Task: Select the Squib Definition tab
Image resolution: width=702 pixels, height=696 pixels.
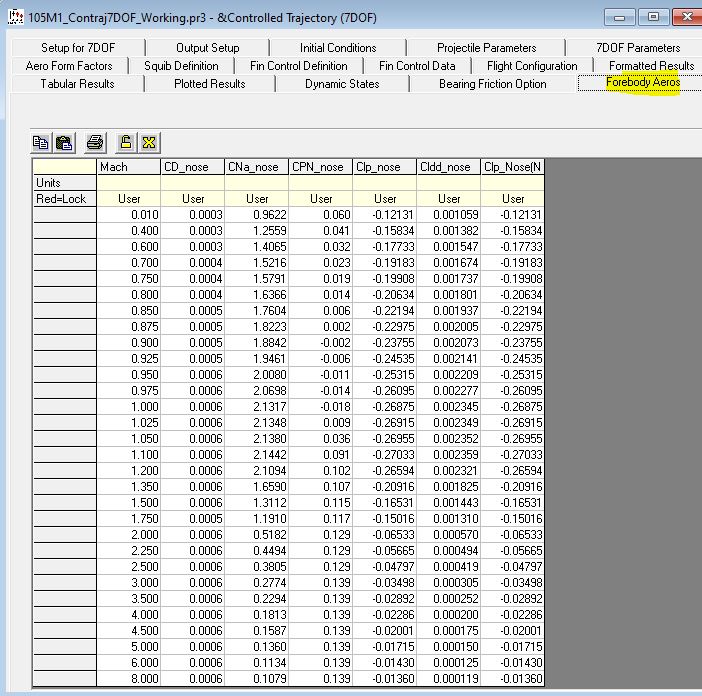Action: pyautogui.click(x=181, y=66)
